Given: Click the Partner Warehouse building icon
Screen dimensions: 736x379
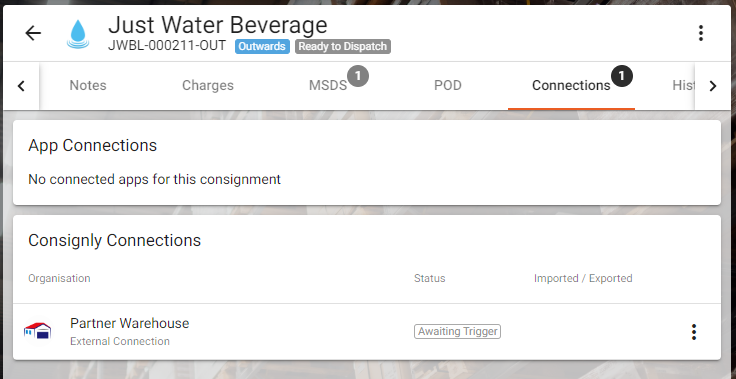Looking at the screenshot, I should [38, 331].
